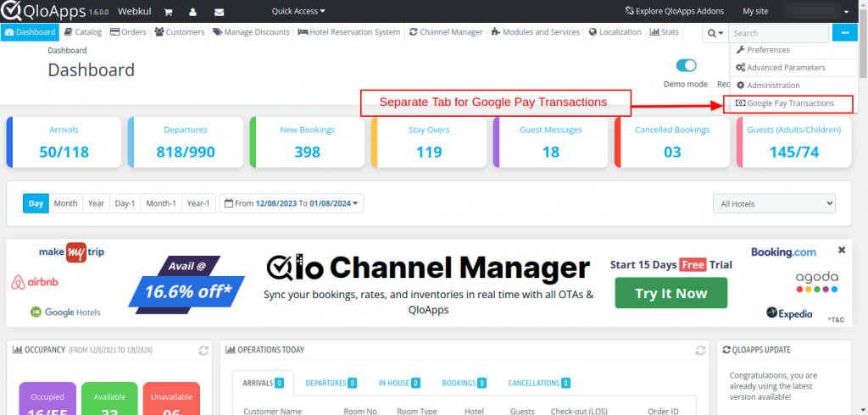
Task: Expand the search scope magnifier dropdown
Action: (715, 33)
